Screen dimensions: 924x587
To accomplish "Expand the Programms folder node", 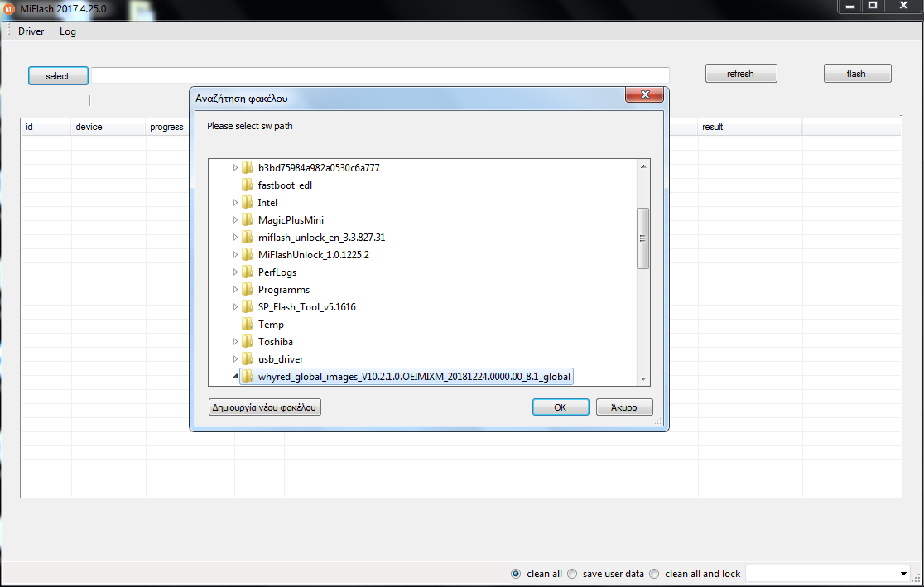I will (x=235, y=290).
